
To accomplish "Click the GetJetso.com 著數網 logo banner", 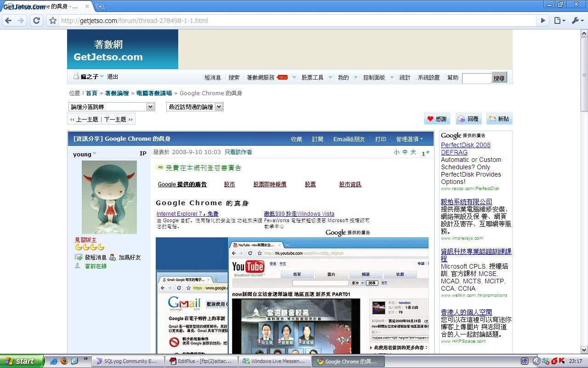I will (123, 49).
